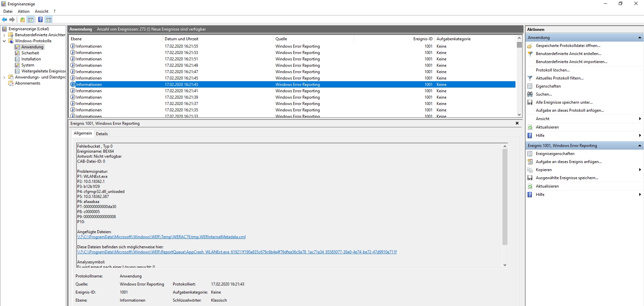
Task: Click Benutzerdefinierte Ansicht importieren action
Action: pos(572,62)
